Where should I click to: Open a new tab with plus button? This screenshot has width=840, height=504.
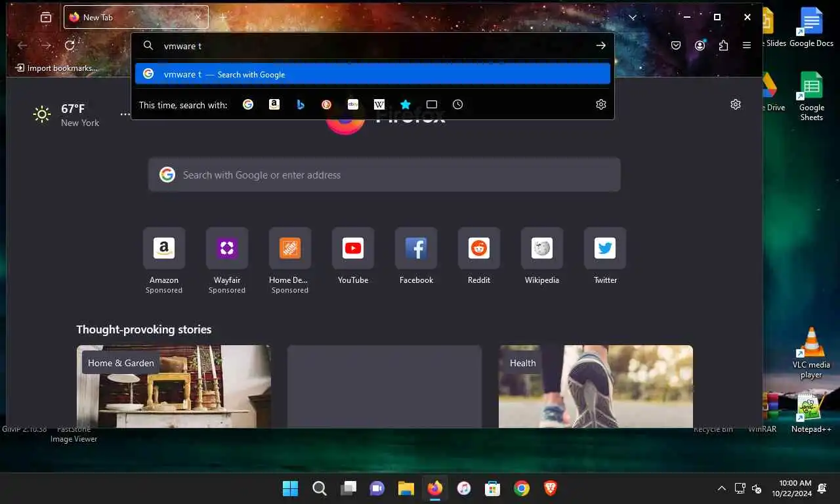click(x=223, y=17)
